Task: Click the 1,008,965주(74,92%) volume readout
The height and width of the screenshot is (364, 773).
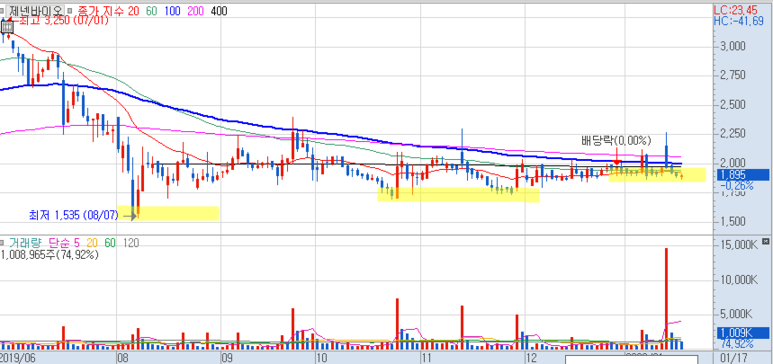Action: coord(50,255)
